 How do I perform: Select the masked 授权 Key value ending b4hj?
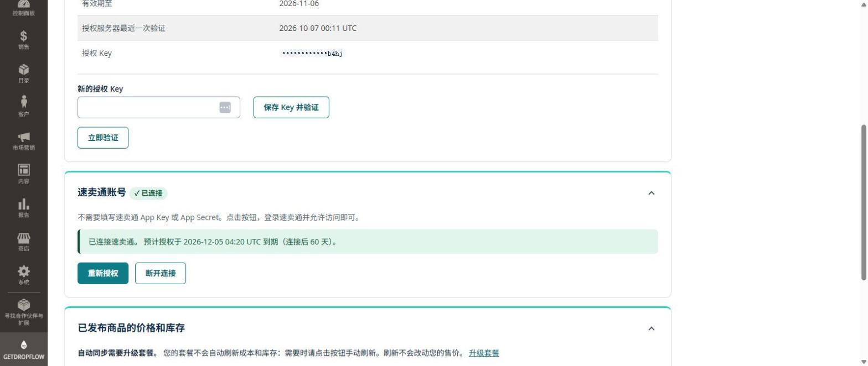(312, 54)
